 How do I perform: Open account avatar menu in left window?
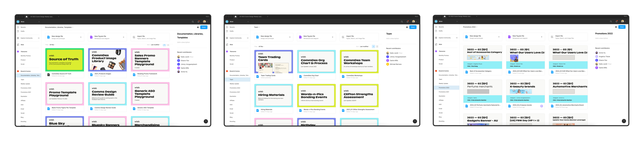pyautogui.click(x=205, y=22)
